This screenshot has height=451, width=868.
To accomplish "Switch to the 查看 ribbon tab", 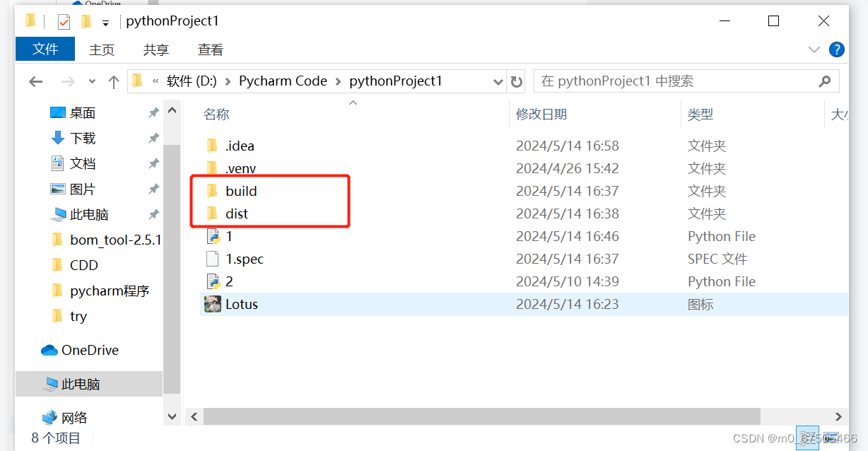I will click(211, 49).
